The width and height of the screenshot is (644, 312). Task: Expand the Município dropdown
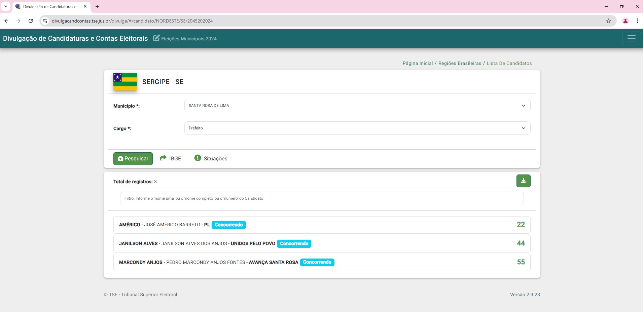pos(357,106)
